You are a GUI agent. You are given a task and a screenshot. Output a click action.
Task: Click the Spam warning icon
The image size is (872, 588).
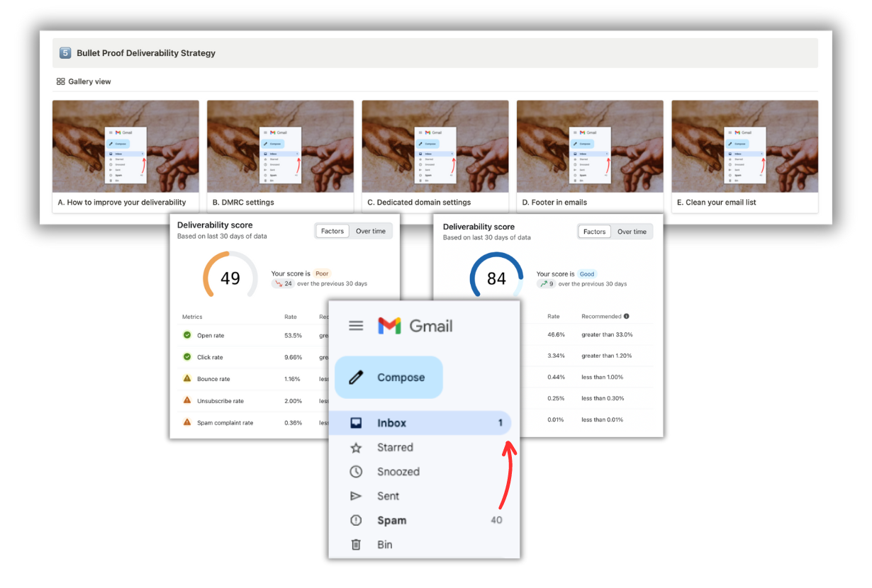pos(356,521)
